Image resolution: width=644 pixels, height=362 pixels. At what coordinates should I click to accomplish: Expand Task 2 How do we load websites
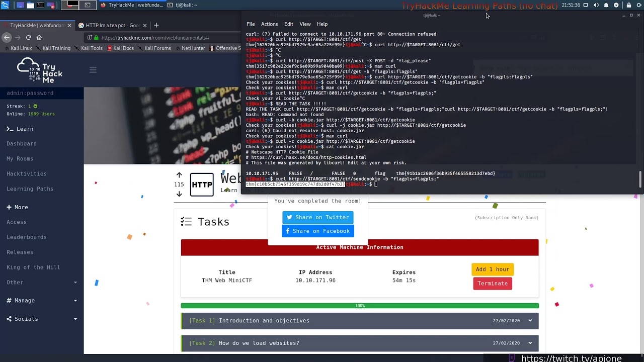(360, 343)
